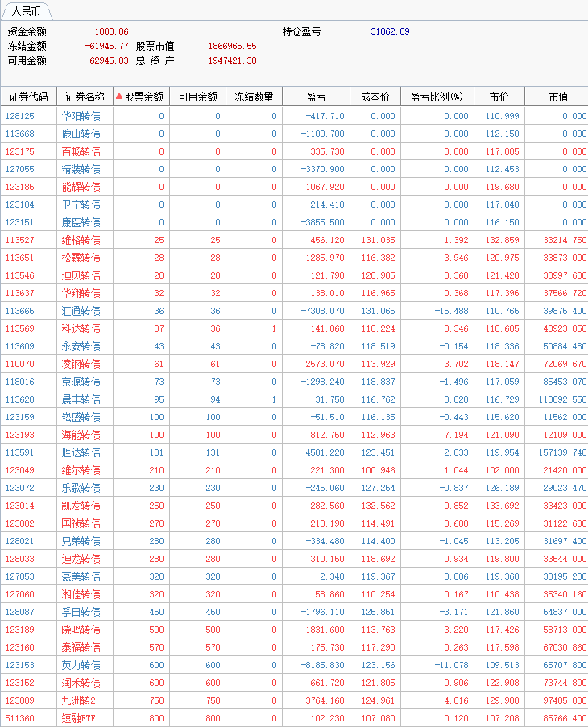Click the 湘佳转债 security name
This screenshot has height=727, width=588.
pyautogui.click(x=81, y=594)
